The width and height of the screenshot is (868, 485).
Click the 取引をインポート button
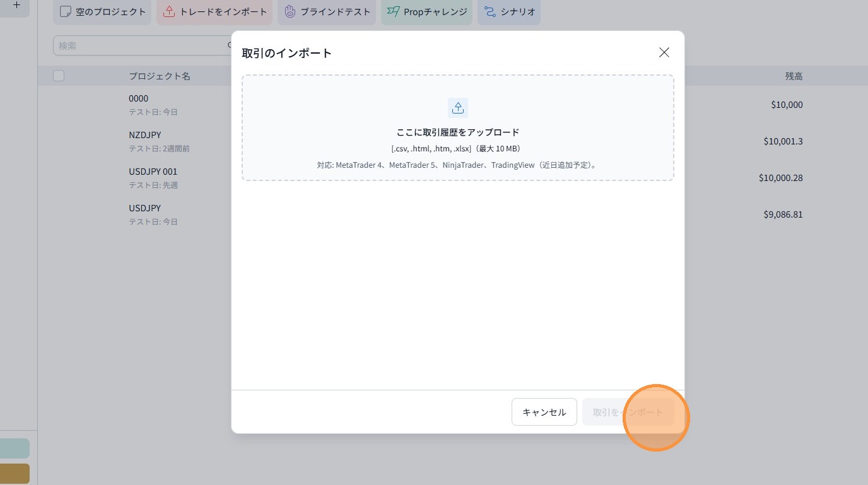coord(628,412)
